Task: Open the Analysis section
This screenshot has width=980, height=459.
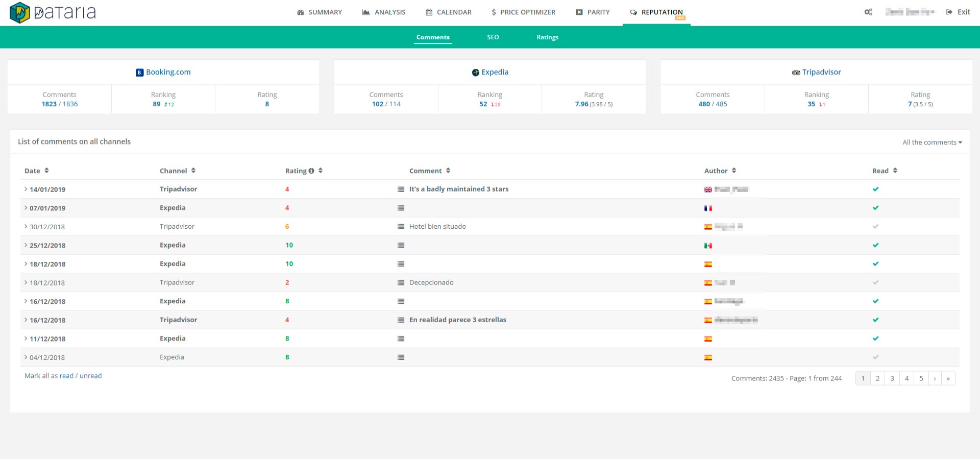Action: click(x=384, y=12)
